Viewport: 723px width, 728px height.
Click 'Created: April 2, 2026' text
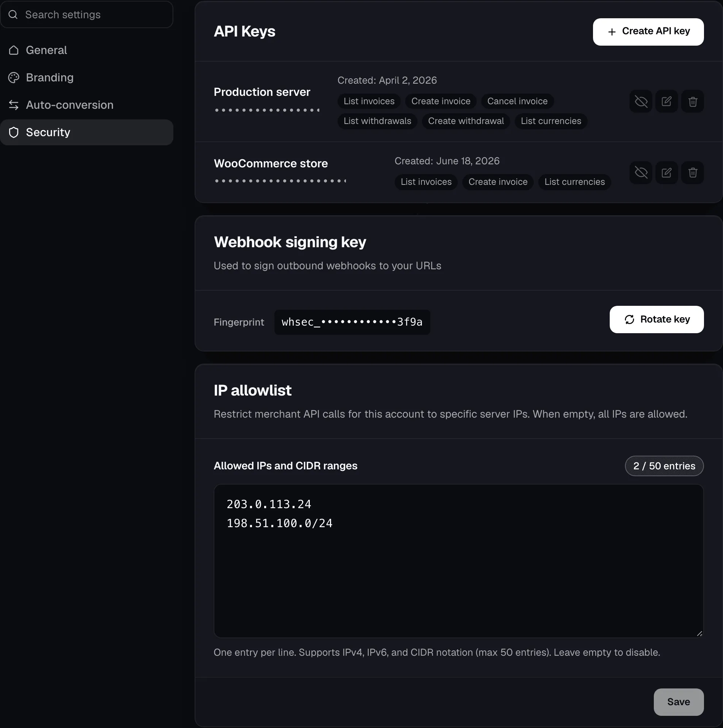point(387,80)
